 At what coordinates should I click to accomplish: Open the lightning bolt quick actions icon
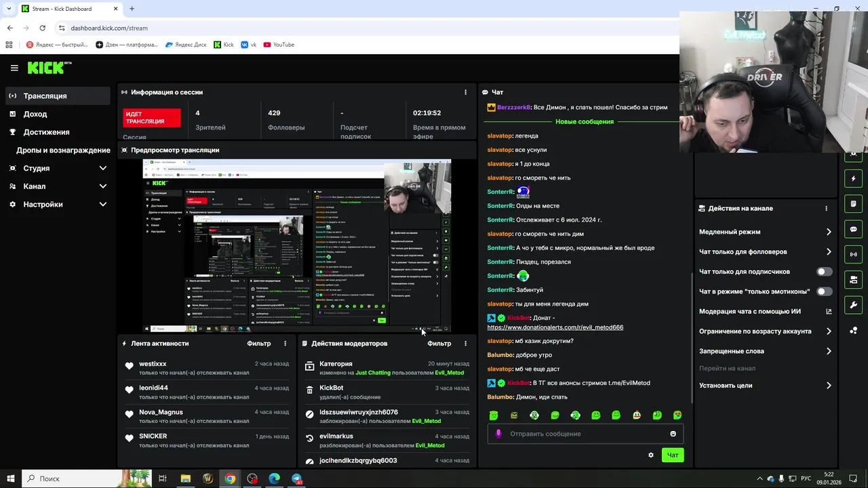853,179
